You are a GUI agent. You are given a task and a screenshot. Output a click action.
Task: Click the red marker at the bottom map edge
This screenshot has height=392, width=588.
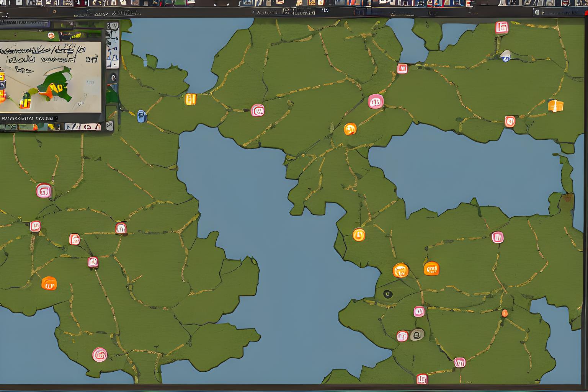click(423, 379)
